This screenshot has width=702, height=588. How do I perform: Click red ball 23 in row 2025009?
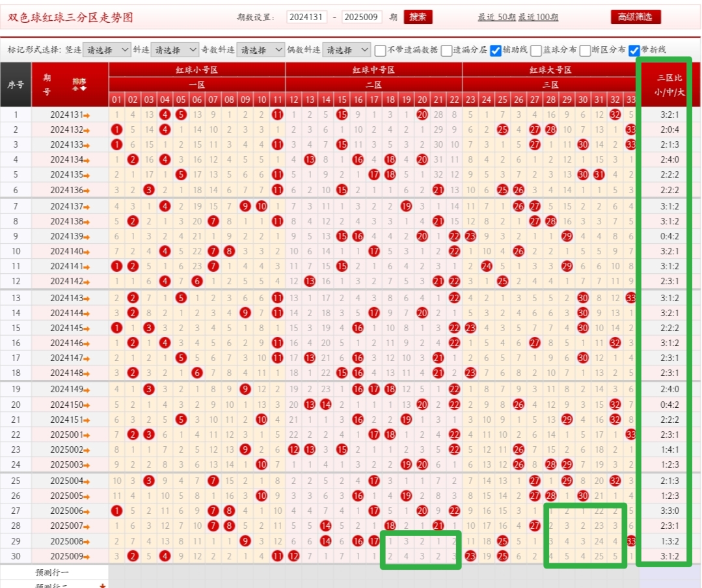point(470,556)
